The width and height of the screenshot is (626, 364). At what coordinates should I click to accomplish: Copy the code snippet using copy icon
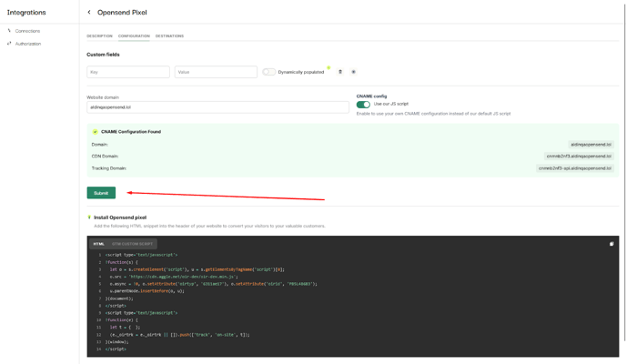point(611,244)
